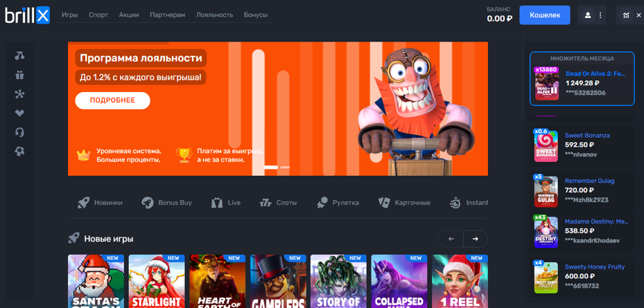Click the statistics chart icon in header
Image resolution: width=644 pixels, height=308 pixels.
click(x=626, y=15)
